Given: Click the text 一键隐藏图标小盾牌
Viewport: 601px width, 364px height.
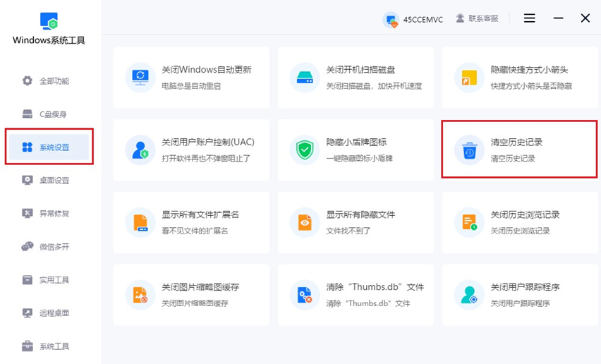Looking at the screenshot, I should tap(360, 159).
